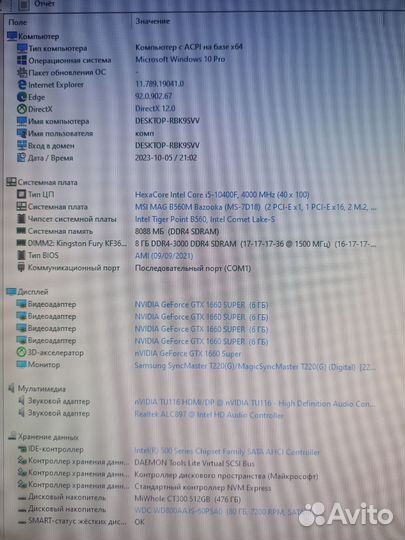Click the DirectX Xbox-style icon
The image size is (405, 540).
point(22,109)
